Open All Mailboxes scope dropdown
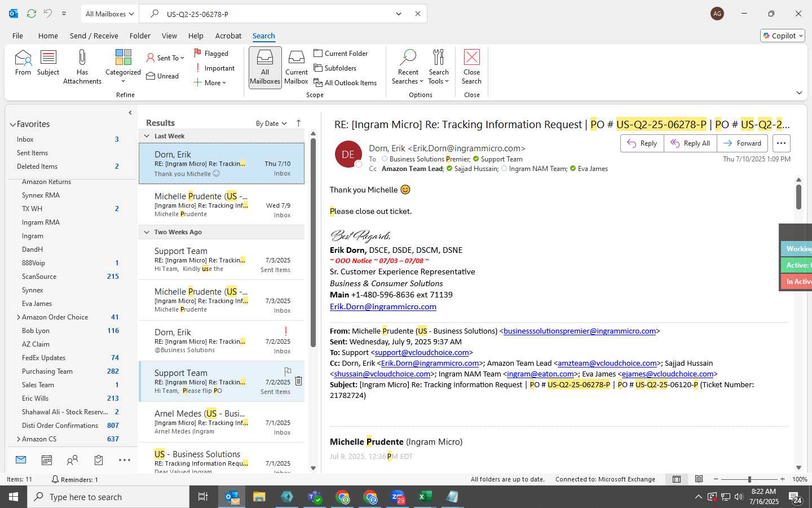 110,14
